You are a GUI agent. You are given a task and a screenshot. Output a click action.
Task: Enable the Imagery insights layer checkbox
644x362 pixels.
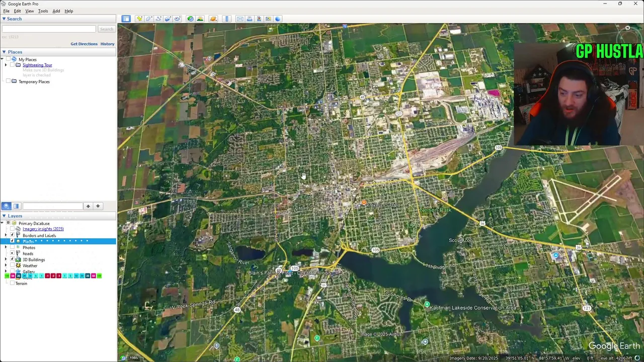(x=12, y=229)
